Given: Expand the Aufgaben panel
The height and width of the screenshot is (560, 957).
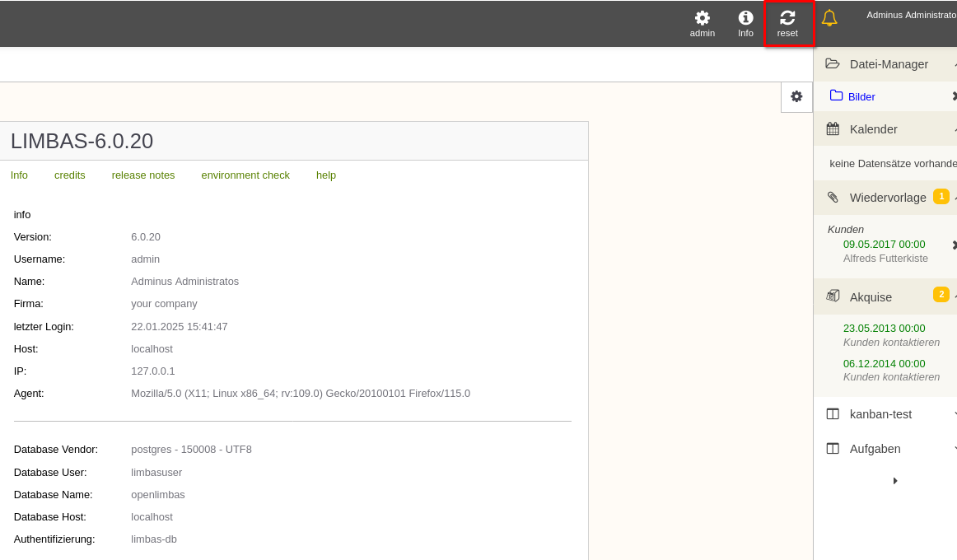Looking at the screenshot, I should pyautogui.click(x=885, y=448).
